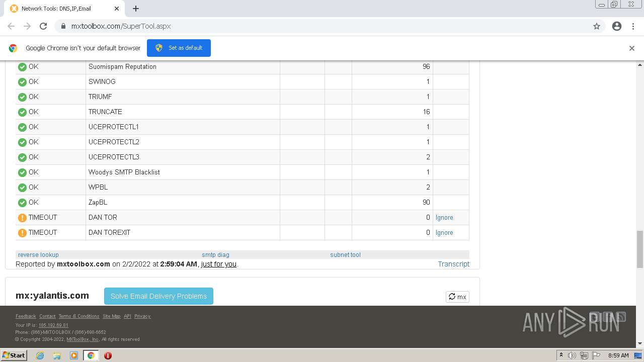
Task: Click the green OK icon for Suomispam Reputation
Action: 22,67
